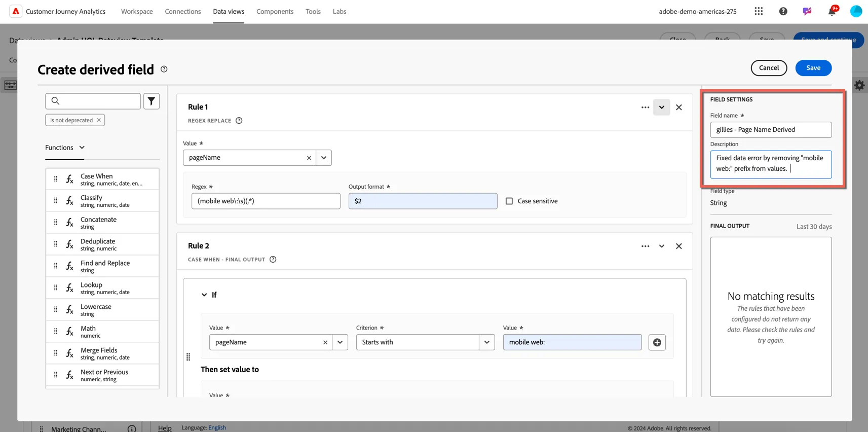Switch to the Connections tab
The height and width of the screenshot is (432, 868).
[x=183, y=11]
